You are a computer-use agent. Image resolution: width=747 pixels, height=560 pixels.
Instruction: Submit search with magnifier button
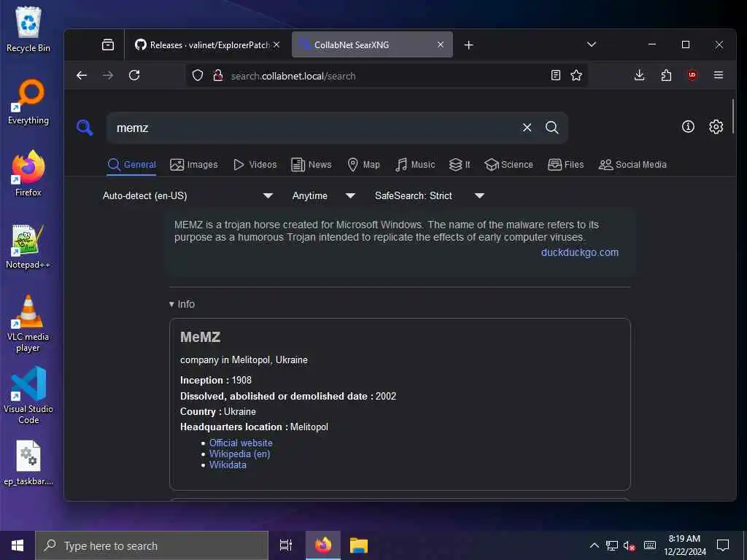[x=551, y=128]
